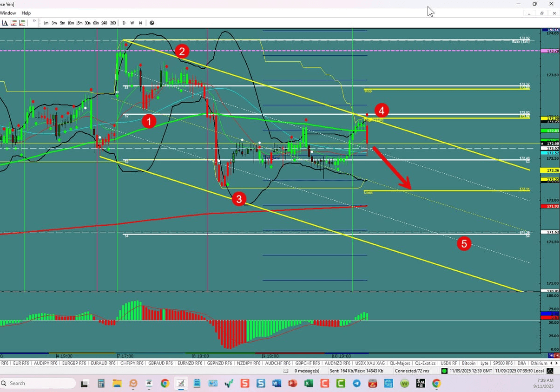Open the Help menu

26,13
